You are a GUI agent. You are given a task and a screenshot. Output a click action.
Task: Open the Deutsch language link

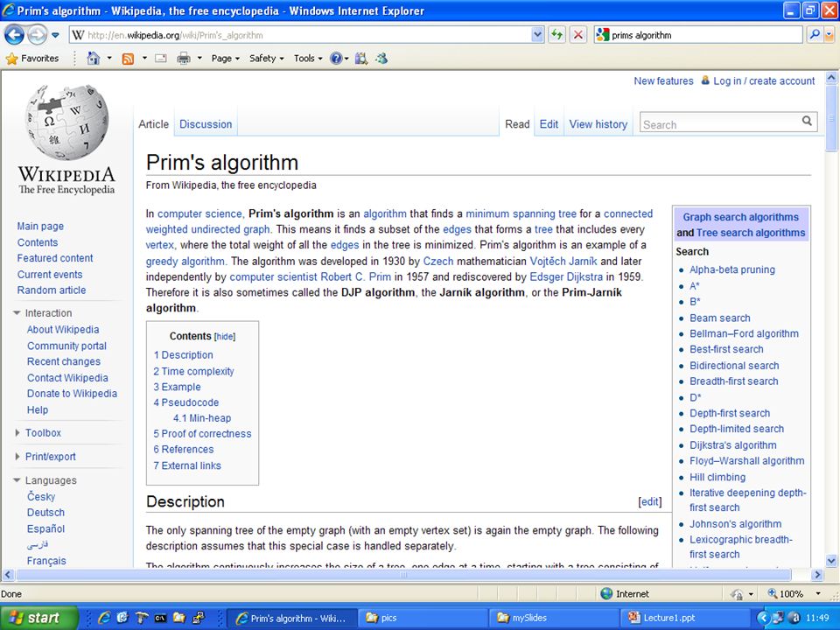click(45, 513)
